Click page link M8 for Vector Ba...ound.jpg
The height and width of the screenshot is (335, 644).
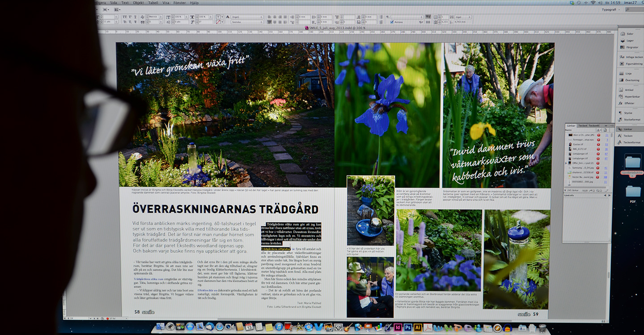(x=606, y=177)
